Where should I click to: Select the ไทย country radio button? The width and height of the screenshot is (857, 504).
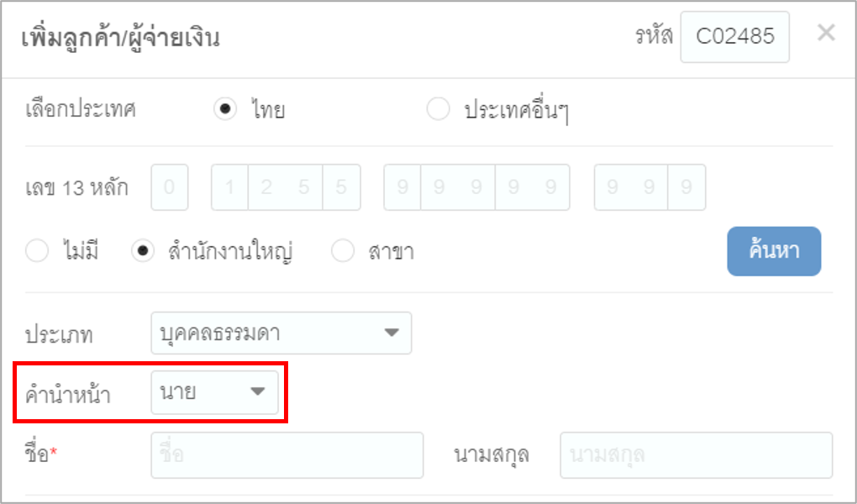pos(225,108)
